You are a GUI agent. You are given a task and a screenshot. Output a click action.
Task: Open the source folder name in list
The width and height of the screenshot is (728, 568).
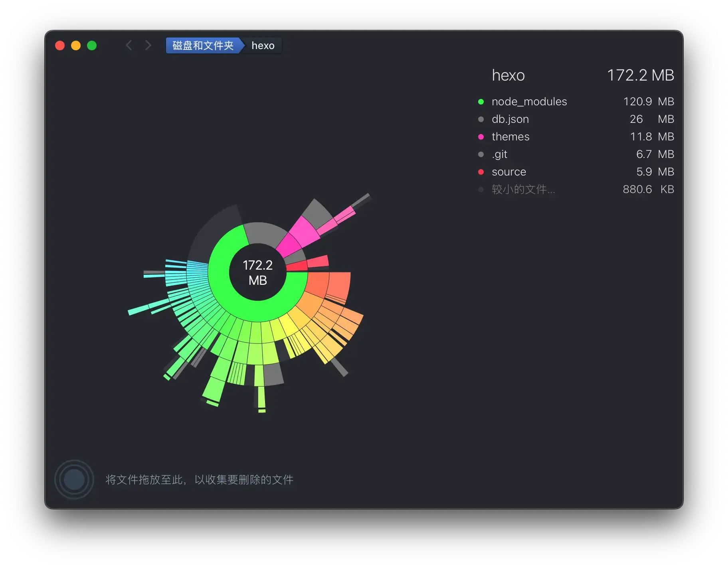coord(509,172)
